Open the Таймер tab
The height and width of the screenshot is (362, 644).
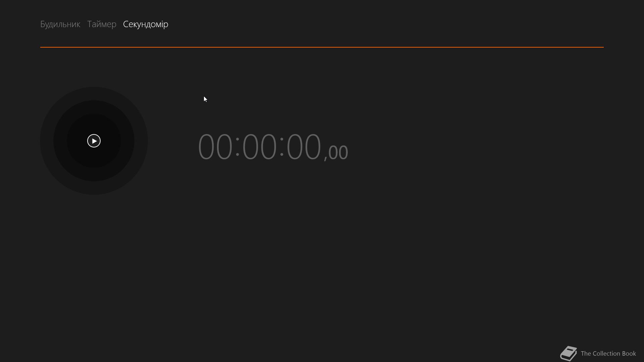click(102, 24)
